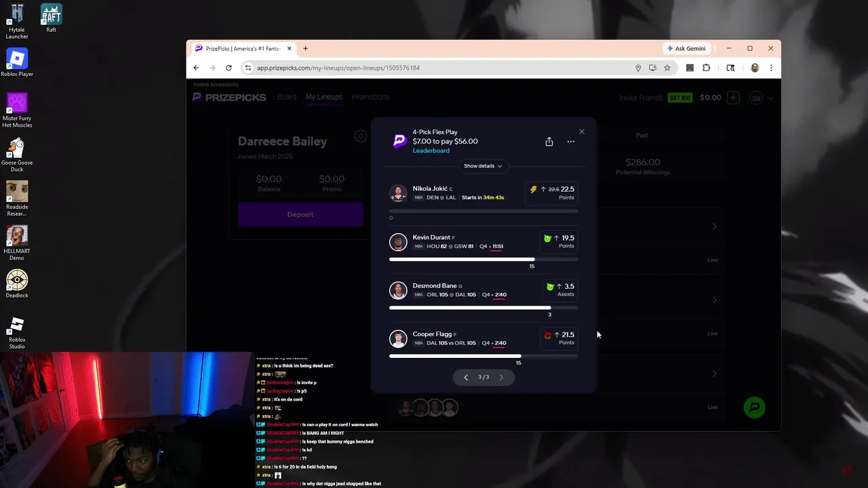868x488 pixels.
Task: Expand Show details dropdown
Action: tap(483, 166)
